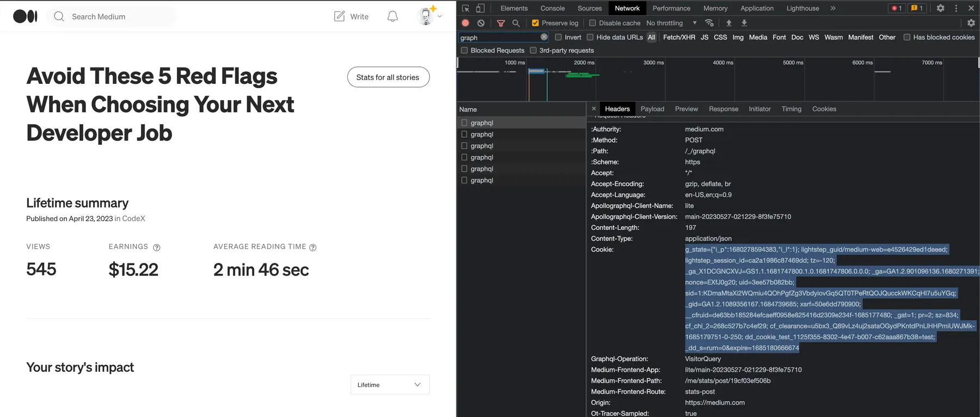Export HAR file download icon
Image resolution: width=980 pixels, height=417 pixels.
pos(744,23)
